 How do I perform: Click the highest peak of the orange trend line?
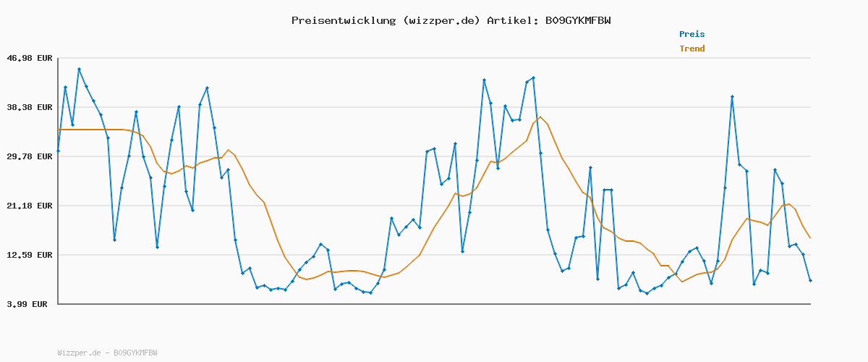tap(540, 117)
